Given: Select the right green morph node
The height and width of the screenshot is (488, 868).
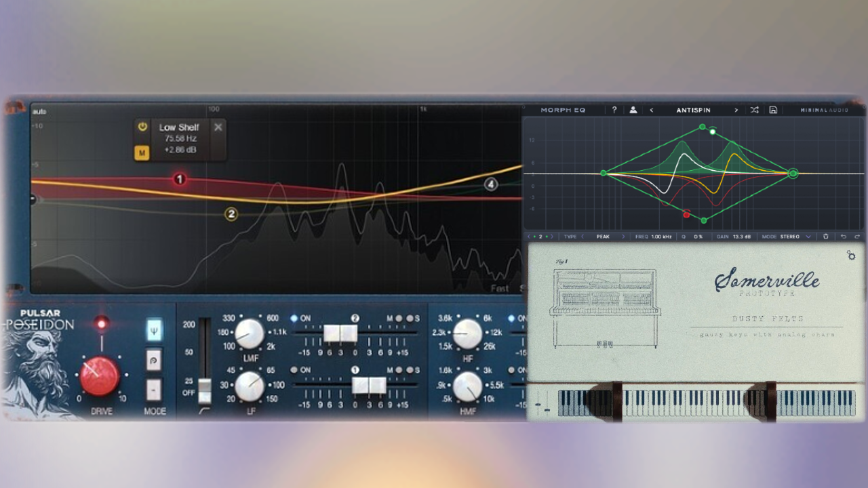Looking at the screenshot, I should click(793, 174).
